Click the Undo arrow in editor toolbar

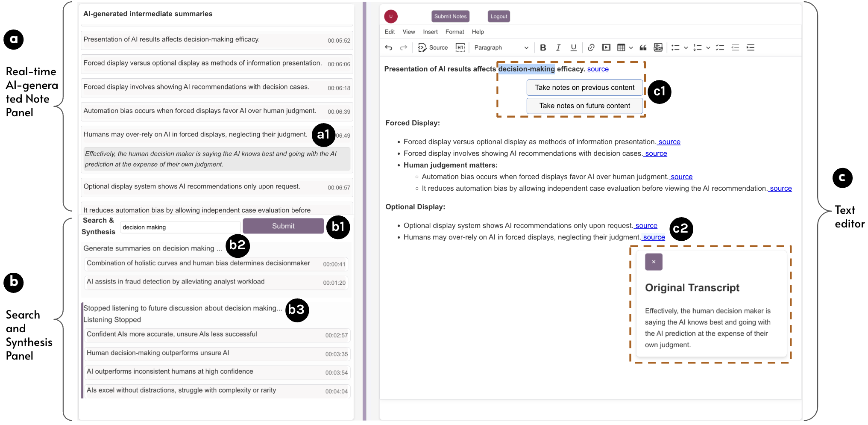click(388, 47)
